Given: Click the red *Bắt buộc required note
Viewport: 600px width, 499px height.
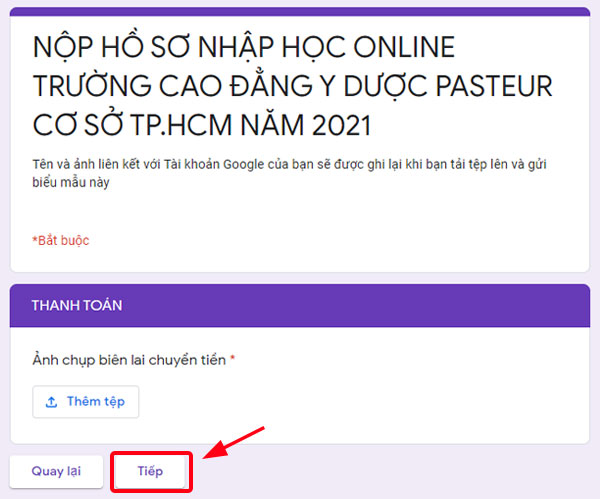Looking at the screenshot, I should pyautogui.click(x=61, y=240).
